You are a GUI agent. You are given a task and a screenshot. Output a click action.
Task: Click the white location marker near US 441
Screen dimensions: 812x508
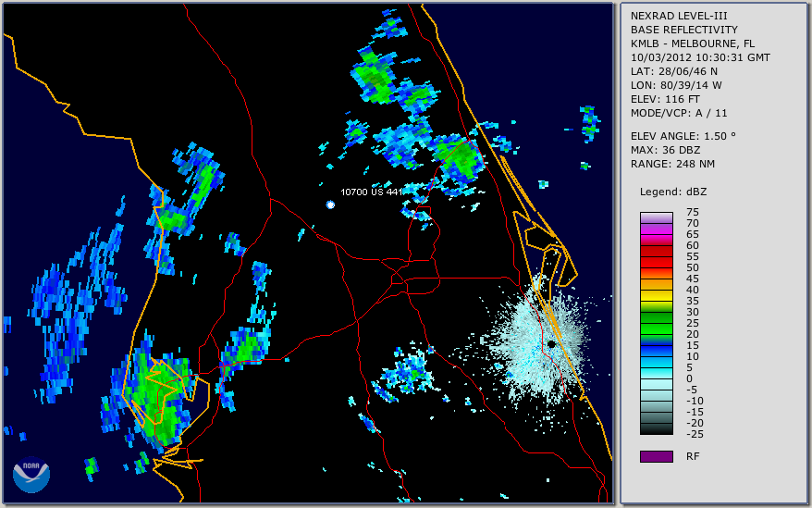[x=330, y=204]
